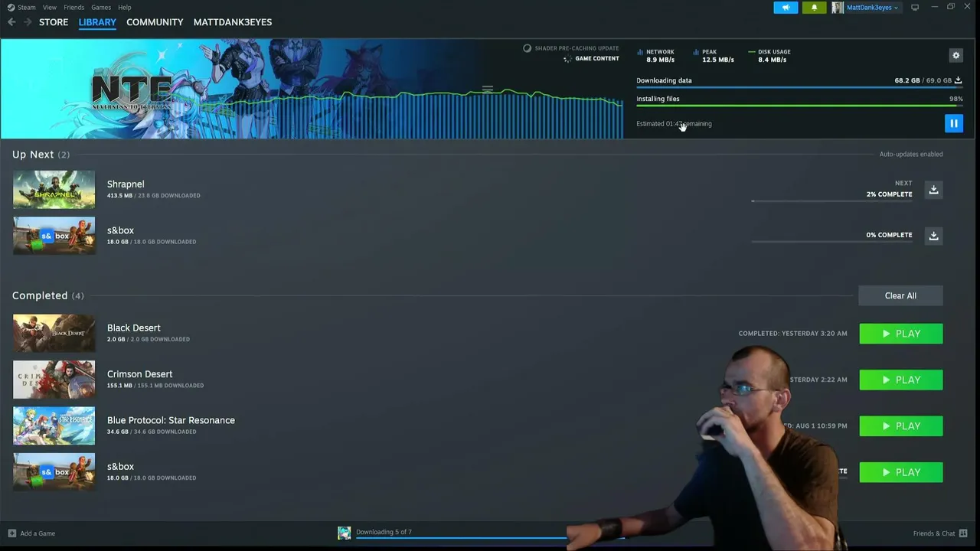This screenshot has width=980, height=551.
Task: Click the DISK USAGE legend
Action: point(769,56)
